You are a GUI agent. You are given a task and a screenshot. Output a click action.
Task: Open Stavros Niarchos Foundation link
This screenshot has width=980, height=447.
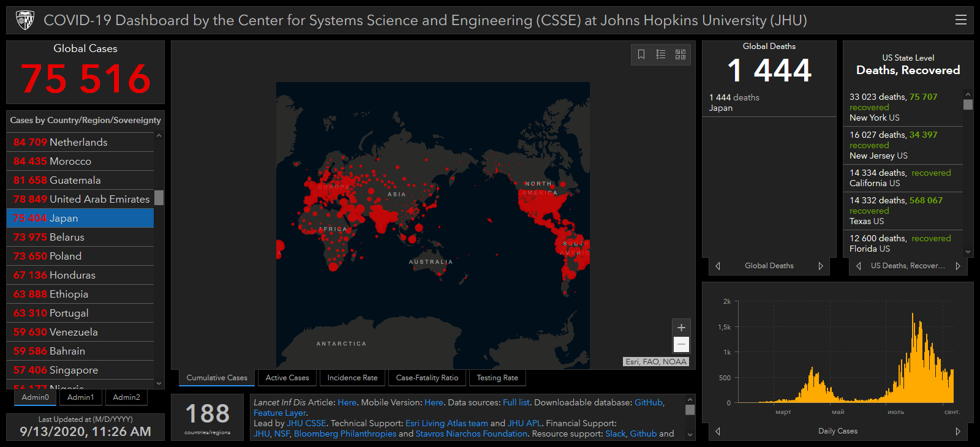pos(472,434)
